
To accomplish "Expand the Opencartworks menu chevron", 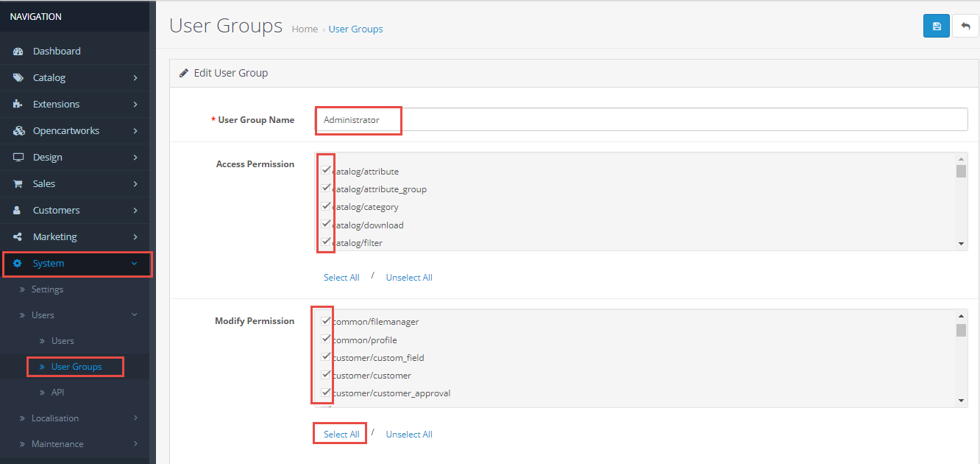I will [x=135, y=131].
